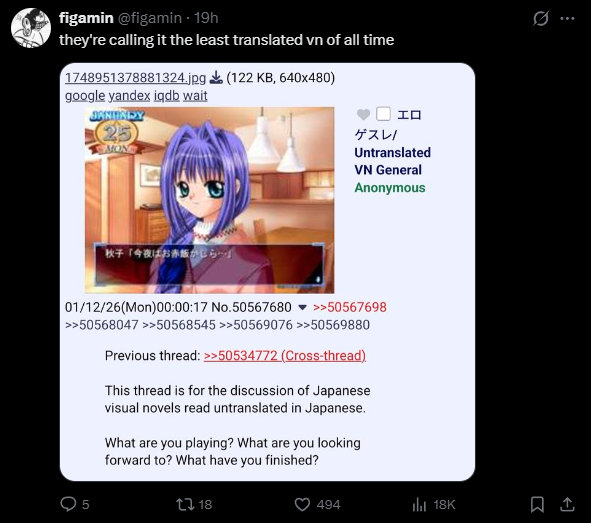Open the embedded 4chan screenshot image
Image resolution: width=591 pixels, height=523 pixels.
[x=267, y=272]
